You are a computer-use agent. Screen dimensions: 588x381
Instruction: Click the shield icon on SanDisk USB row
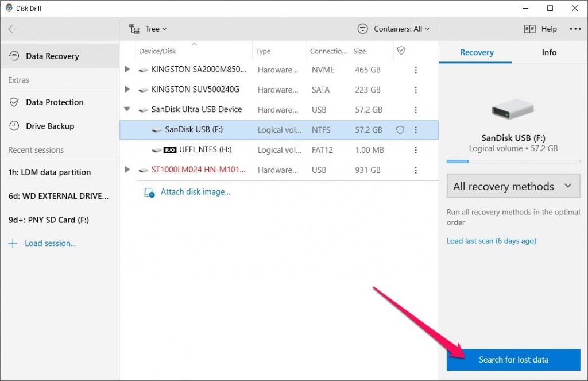(x=400, y=130)
